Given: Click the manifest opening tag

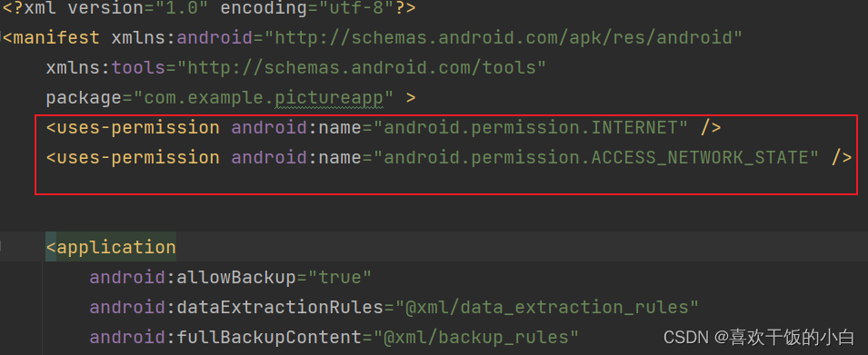Looking at the screenshot, I should click(51, 37).
